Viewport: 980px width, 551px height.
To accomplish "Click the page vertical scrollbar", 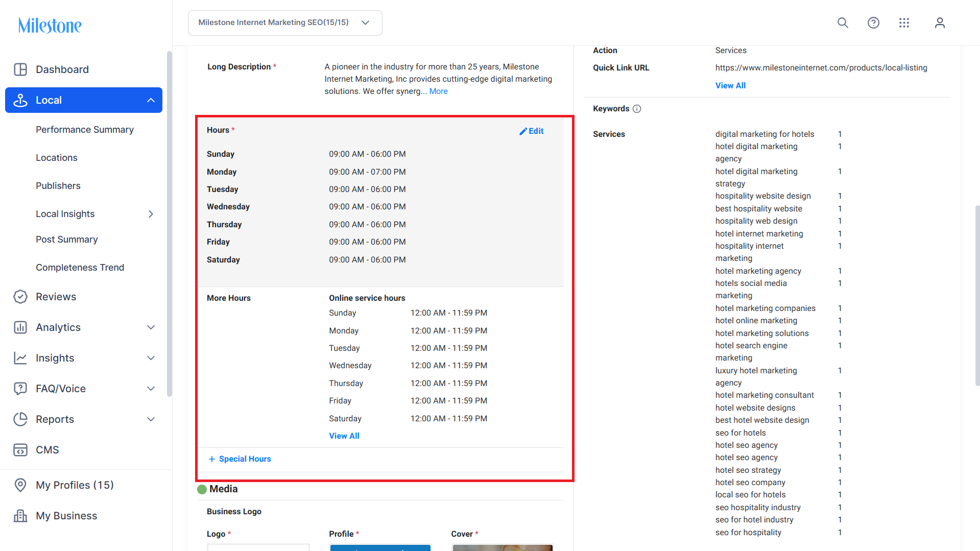I will pos(977,295).
